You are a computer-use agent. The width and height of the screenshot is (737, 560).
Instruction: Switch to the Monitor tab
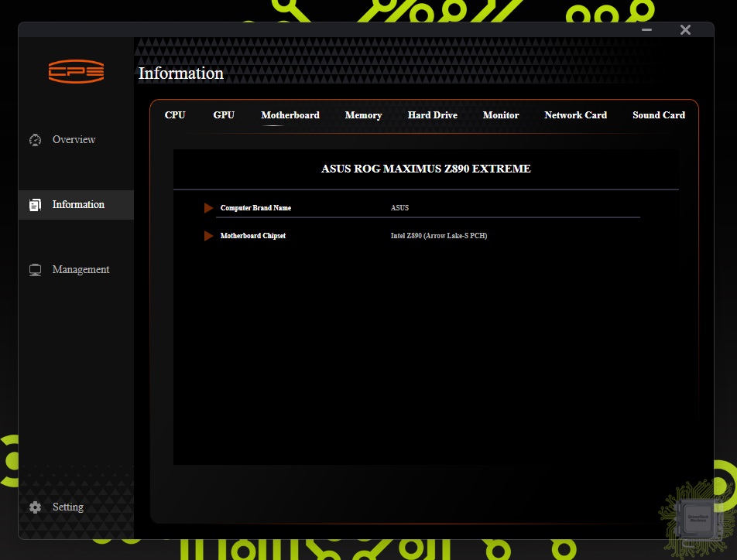pos(501,115)
